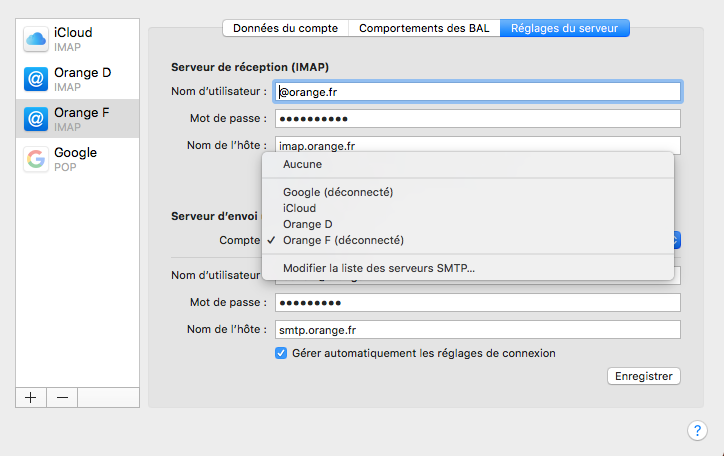Screen dimensions: 724x456
Task: Click the iCloud cloud account icon
Action: pyautogui.click(x=36, y=39)
